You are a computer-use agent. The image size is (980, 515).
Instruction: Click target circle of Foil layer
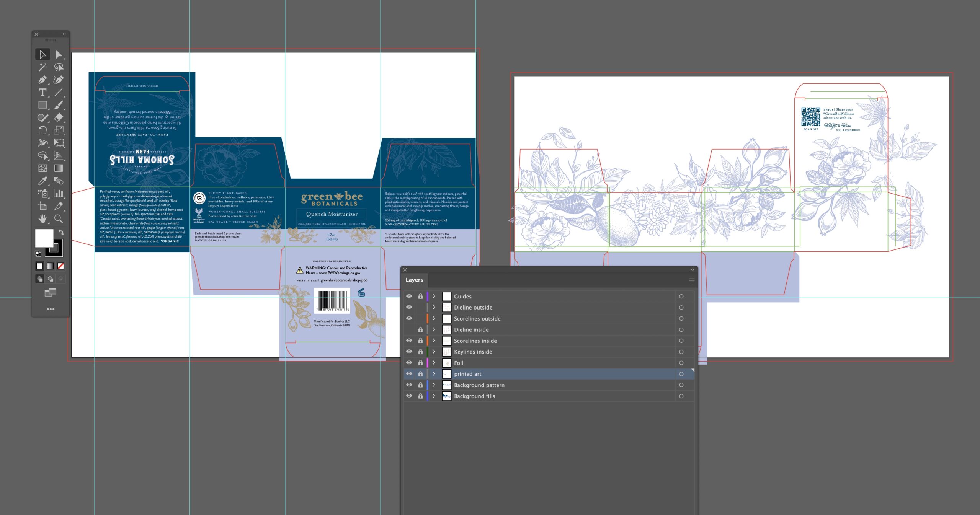click(x=681, y=363)
